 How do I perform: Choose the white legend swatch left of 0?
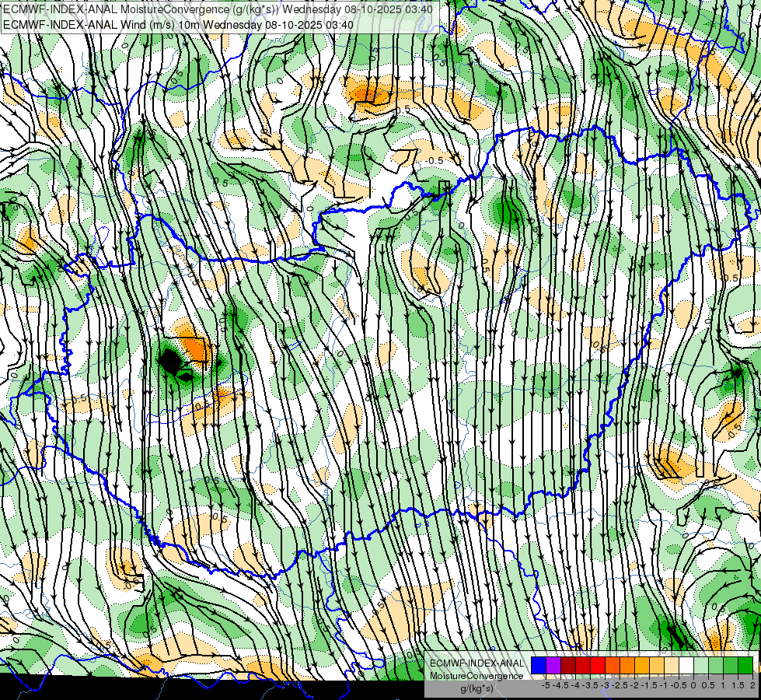point(686,665)
